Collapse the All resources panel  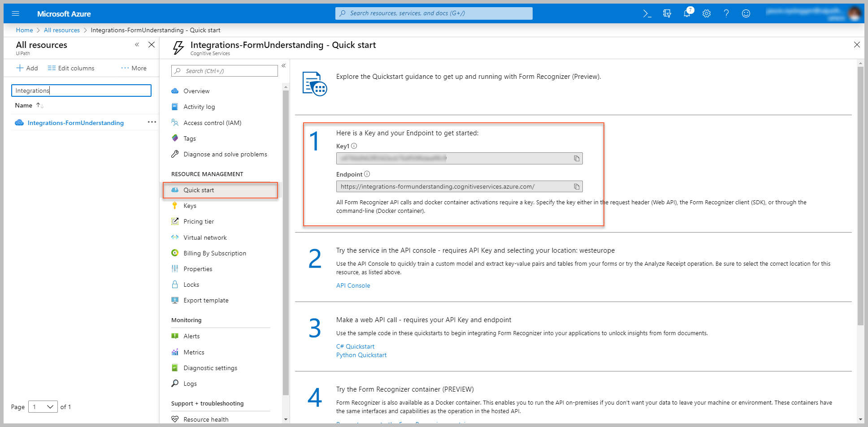[137, 45]
